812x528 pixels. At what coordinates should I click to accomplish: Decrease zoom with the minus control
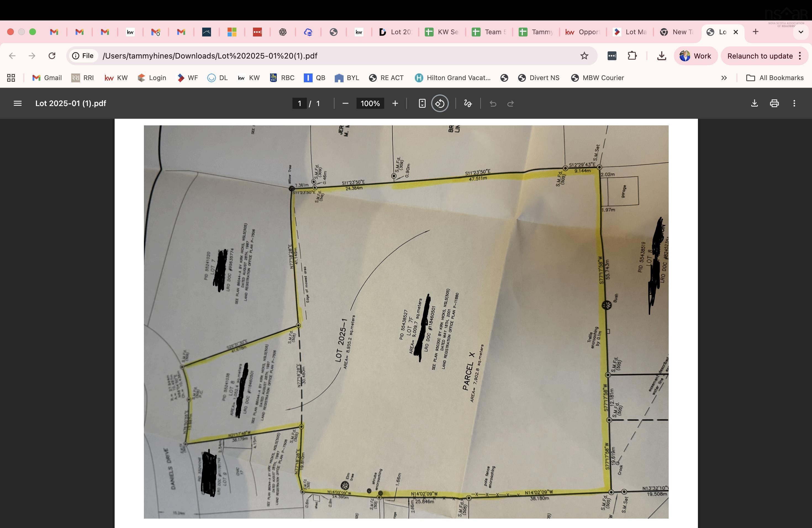(x=345, y=103)
